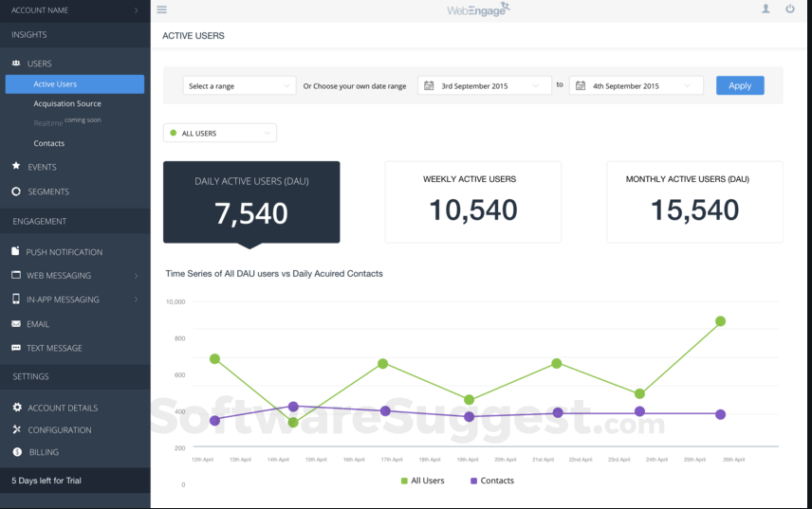Click the hamburger menu icon
The image size is (812, 509).
(161, 9)
